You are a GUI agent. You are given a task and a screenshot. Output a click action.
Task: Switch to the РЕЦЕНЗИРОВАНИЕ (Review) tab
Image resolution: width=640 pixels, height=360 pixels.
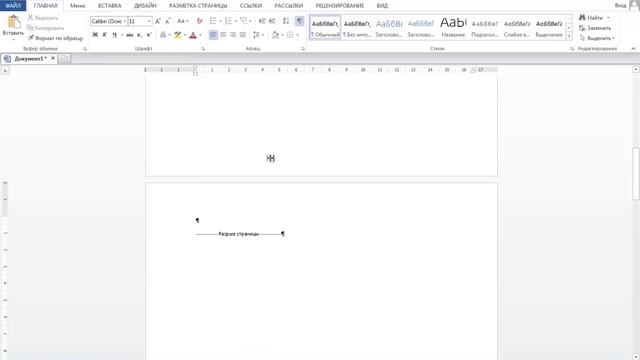tap(340, 6)
